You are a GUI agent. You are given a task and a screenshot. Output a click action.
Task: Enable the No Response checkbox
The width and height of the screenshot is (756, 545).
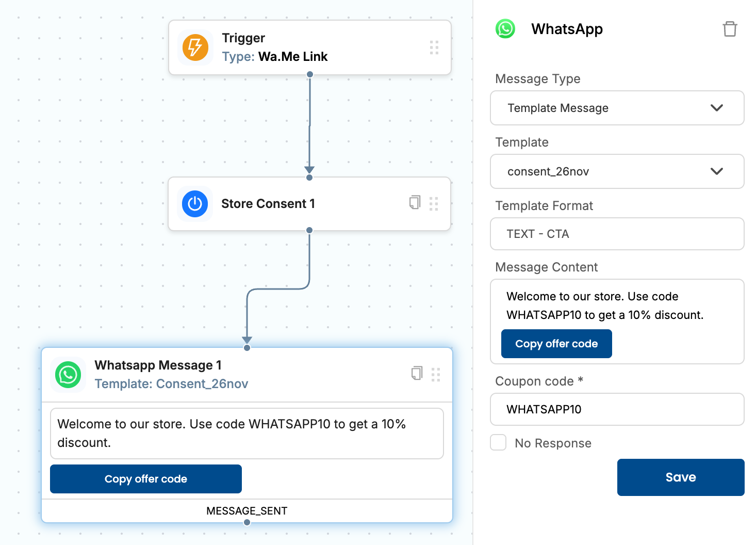coord(498,443)
